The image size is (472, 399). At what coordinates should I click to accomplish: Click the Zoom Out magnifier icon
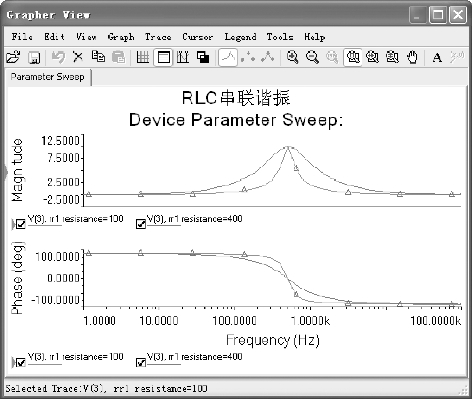coord(312,57)
